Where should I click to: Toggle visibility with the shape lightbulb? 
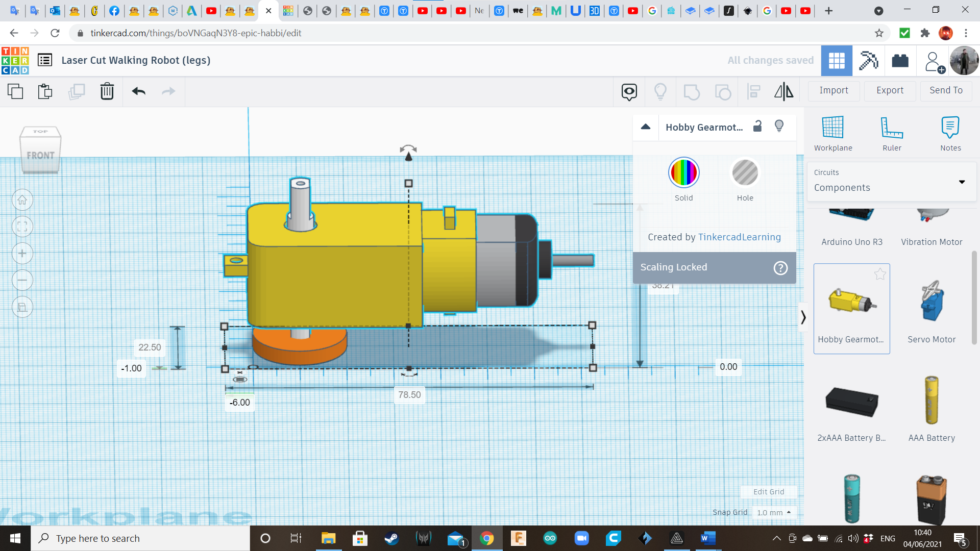point(778,126)
